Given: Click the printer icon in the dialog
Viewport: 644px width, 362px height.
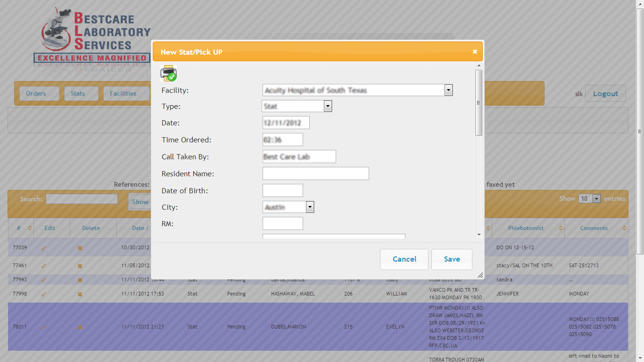Looking at the screenshot, I should click(x=168, y=74).
